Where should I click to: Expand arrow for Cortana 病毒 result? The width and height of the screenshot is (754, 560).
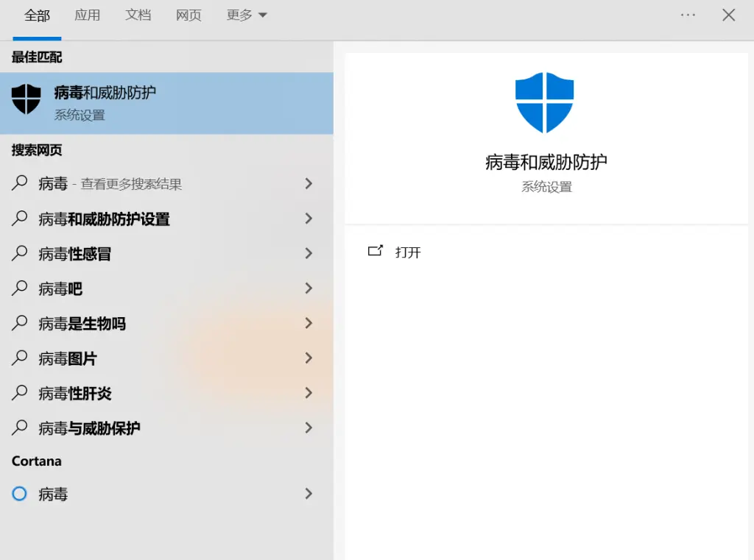309,494
